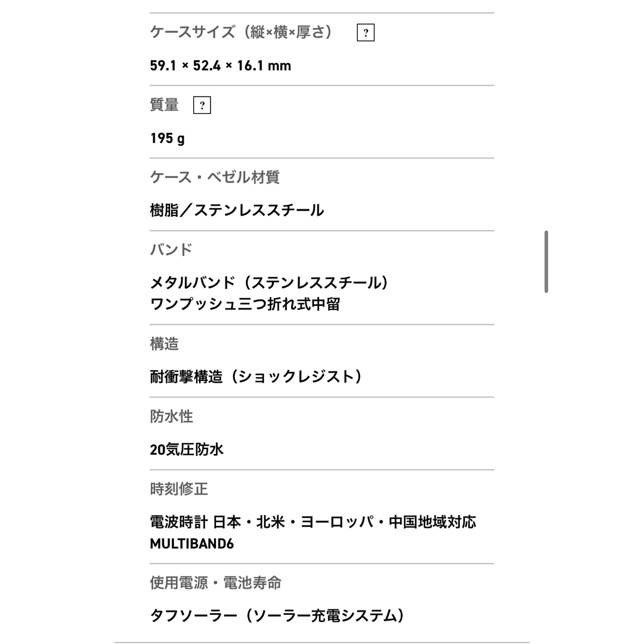Click the 防水性 heading

coord(171,416)
